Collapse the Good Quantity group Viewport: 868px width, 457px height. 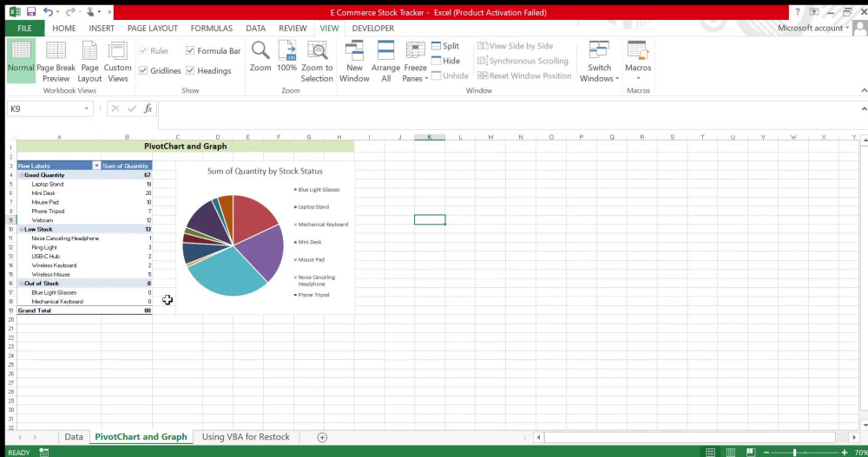coord(22,175)
